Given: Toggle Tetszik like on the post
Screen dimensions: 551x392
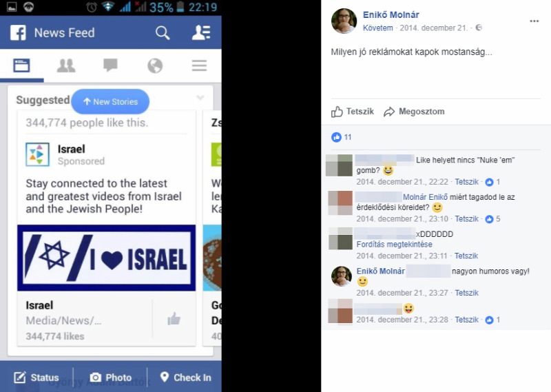Looking at the screenshot, I should coord(353,112).
